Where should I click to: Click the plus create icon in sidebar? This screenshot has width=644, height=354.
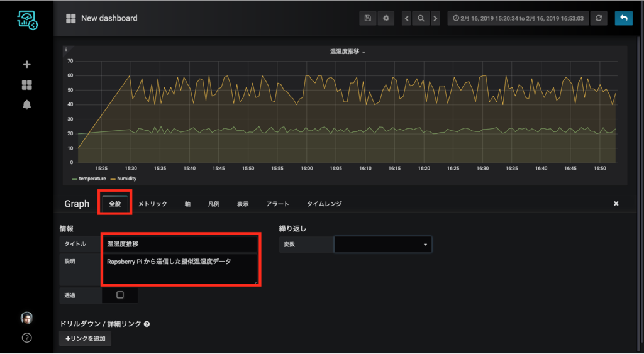tap(26, 65)
